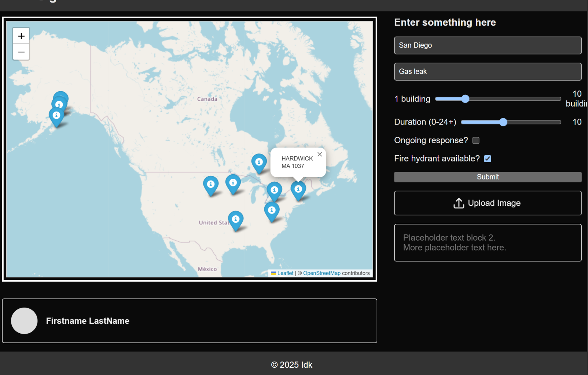588x375 pixels.
Task: Click the marker near the Ohio Valley
Action: pyautogui.click(x=272, y=212)
